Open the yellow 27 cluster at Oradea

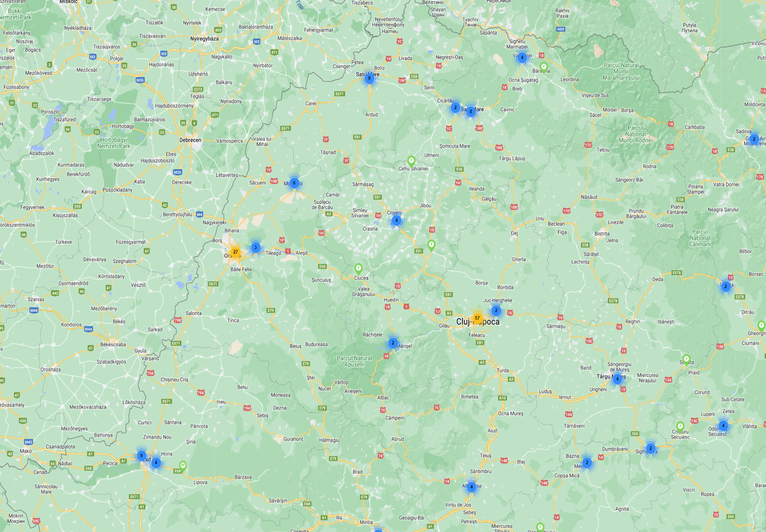pos(236,252)
